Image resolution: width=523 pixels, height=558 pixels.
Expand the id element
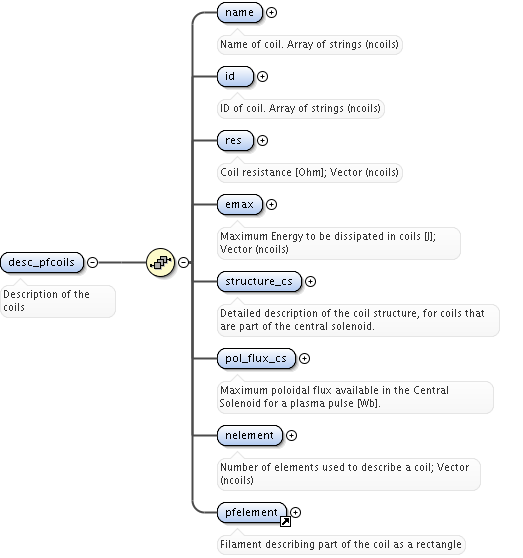262,77
